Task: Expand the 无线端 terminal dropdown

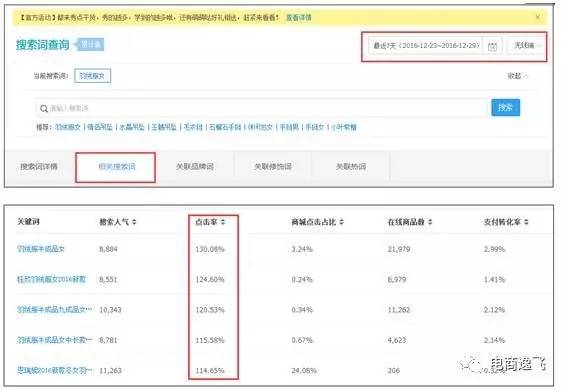Action: point(527,46)
